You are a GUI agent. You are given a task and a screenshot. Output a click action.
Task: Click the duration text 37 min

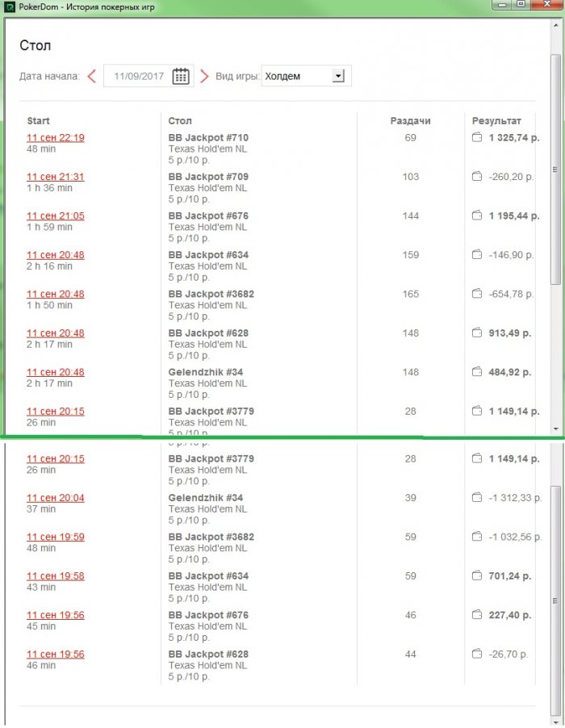click(41, 508)
